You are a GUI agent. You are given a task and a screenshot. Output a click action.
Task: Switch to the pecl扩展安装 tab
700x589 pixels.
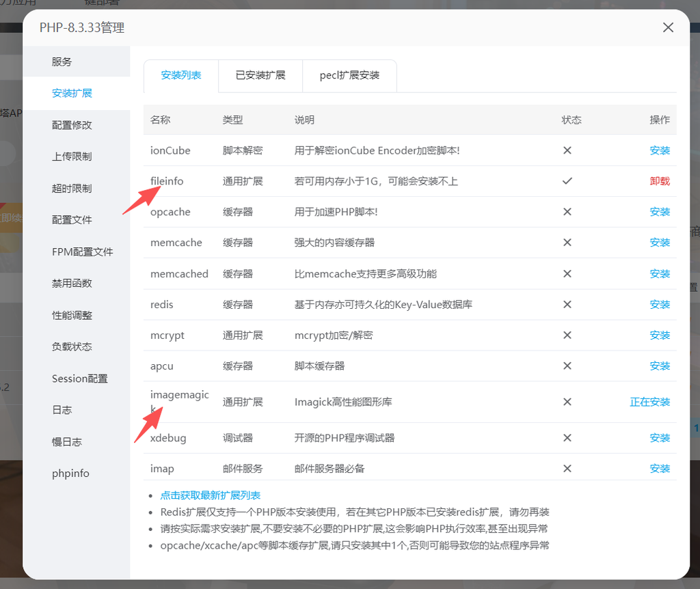[349, 75]
